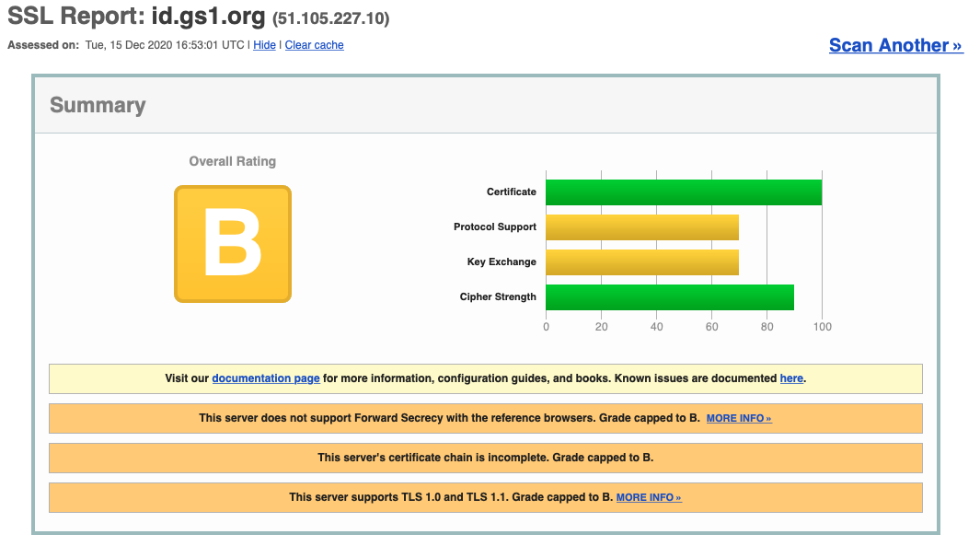The height and width of the screenshot is (546, 980).
Task: Click the incomplete certificate chain warning banner
Action: point(485,458)
